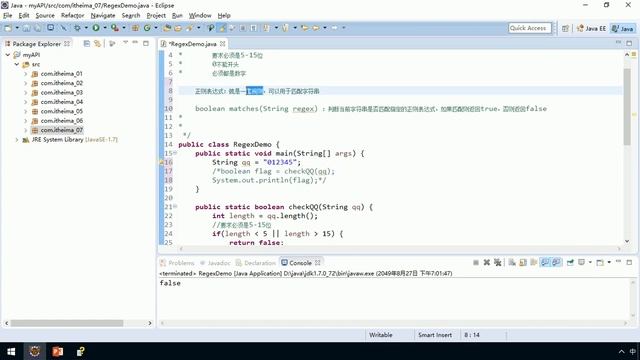The height and width of the screenshot is (360, 640).
Task: Switch to the Problems tab
Action: (178, 263)
